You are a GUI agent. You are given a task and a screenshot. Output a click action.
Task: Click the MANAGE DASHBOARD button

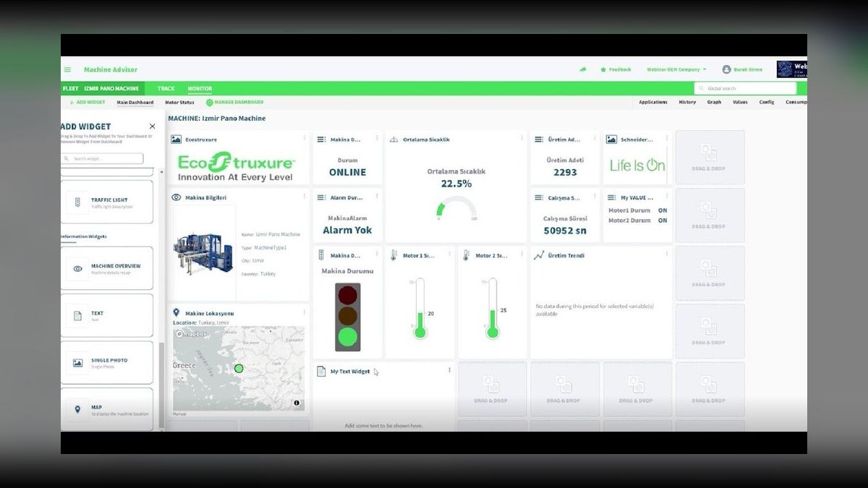pos(234,103)
